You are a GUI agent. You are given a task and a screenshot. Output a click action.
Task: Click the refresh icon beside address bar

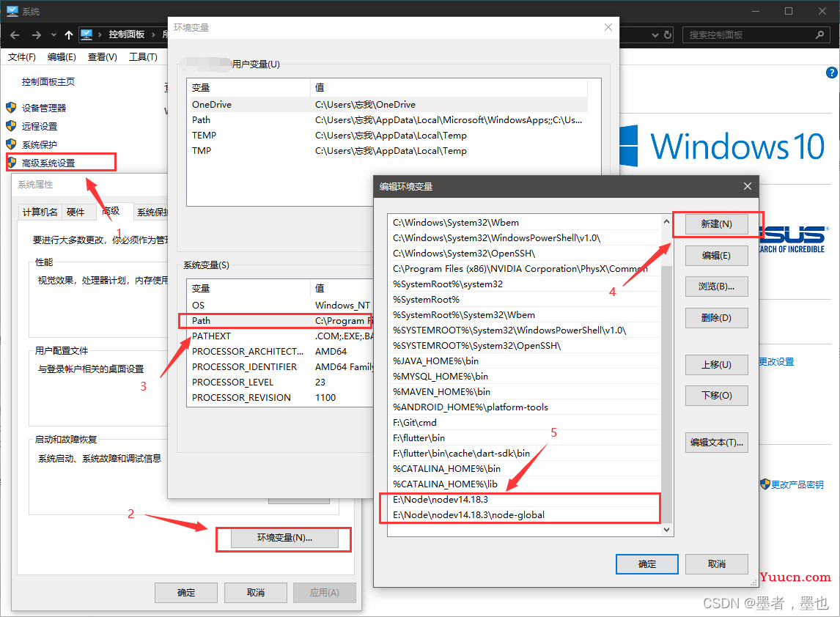click(668, 35)
